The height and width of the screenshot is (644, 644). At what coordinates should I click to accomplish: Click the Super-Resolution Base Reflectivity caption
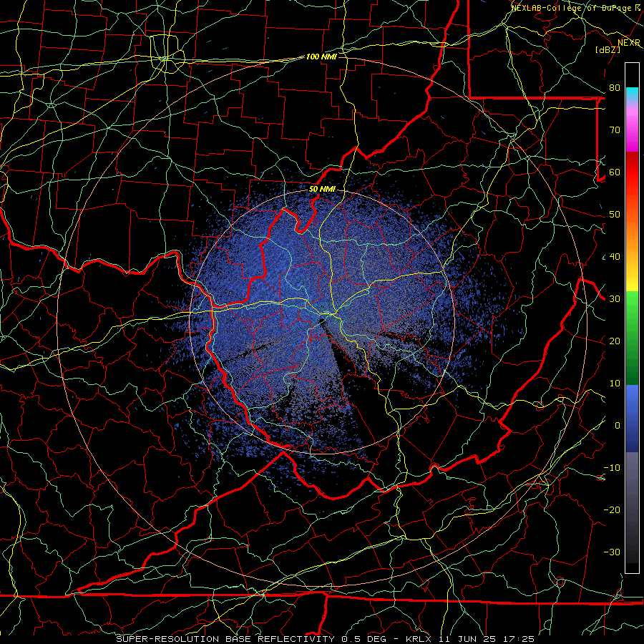(x=225, y=639)
